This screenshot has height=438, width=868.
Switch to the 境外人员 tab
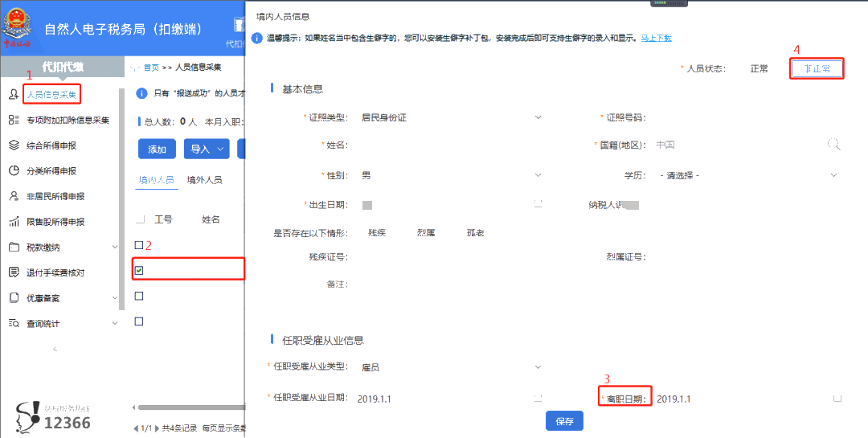tap(204, 180)
